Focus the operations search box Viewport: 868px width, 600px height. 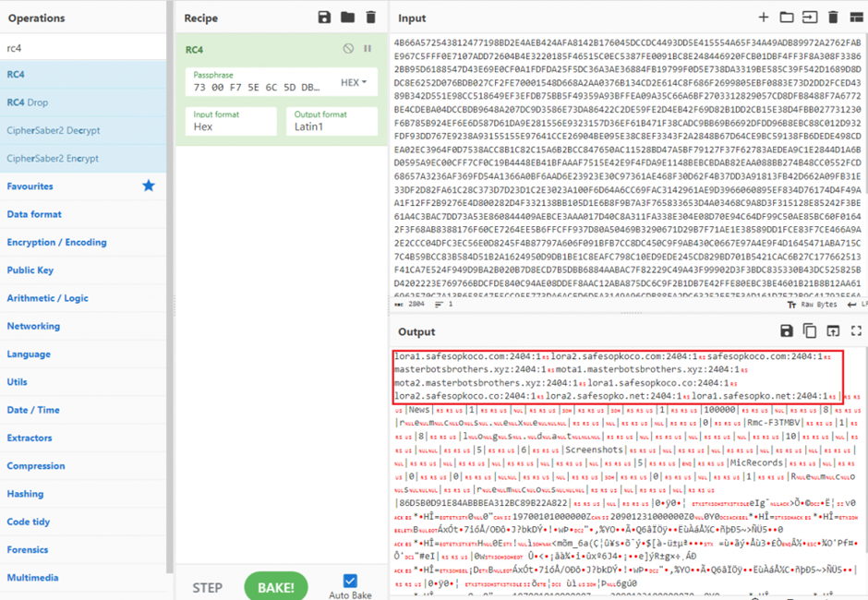pyautogui.click(x=83, y=48)
